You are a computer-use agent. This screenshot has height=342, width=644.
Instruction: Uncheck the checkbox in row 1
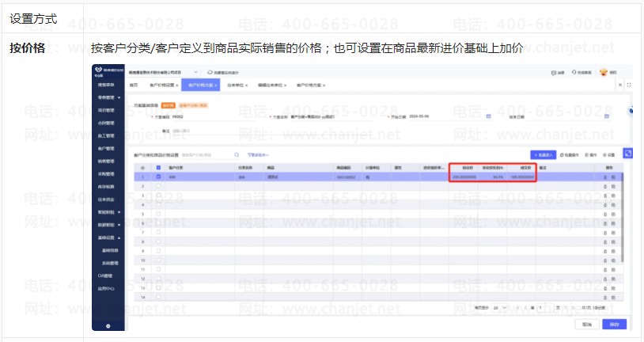pyautogui.click(x=158, y=177)
